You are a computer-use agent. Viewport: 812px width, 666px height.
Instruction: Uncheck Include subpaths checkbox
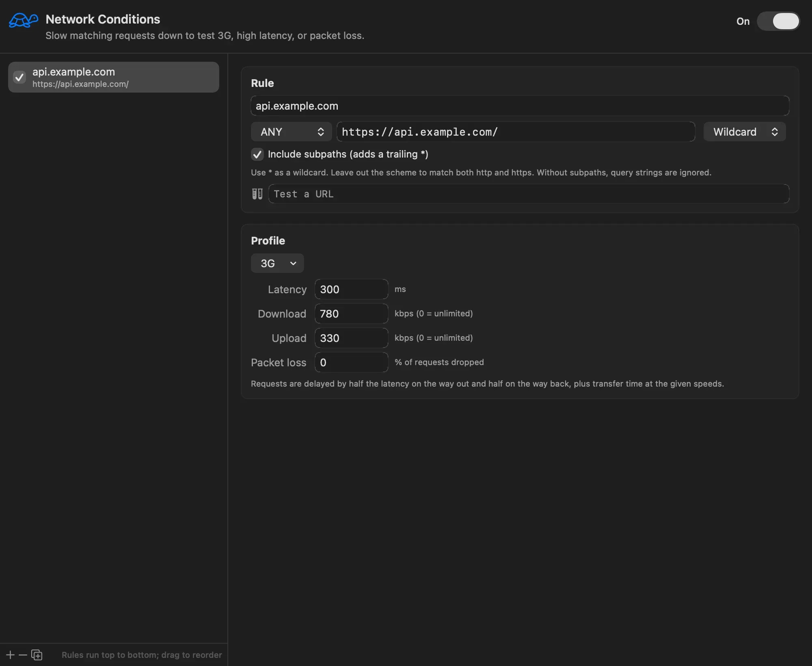point(257,154)
